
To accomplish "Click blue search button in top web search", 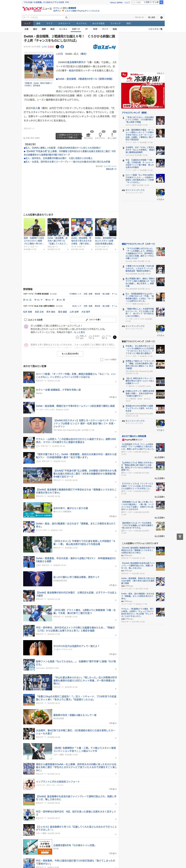I will [161, 2].
